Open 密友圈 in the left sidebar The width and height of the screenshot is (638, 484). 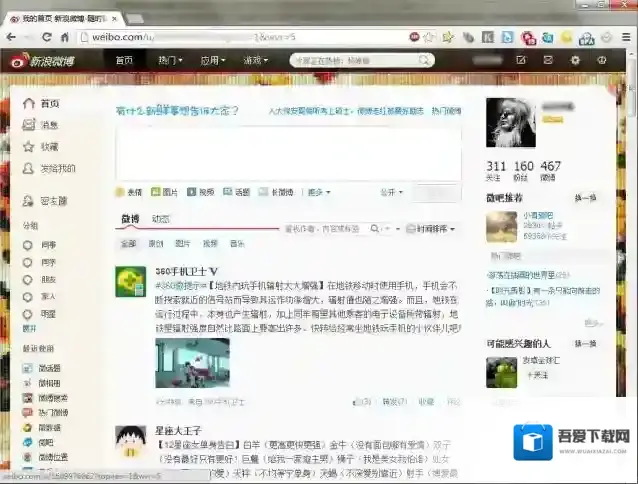click(x=44, y=201)
